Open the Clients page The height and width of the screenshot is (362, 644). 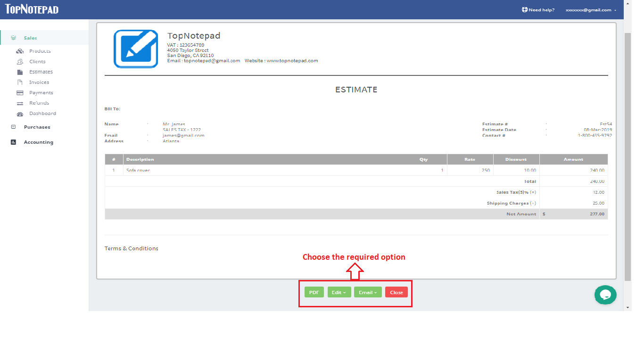(37, 62)
